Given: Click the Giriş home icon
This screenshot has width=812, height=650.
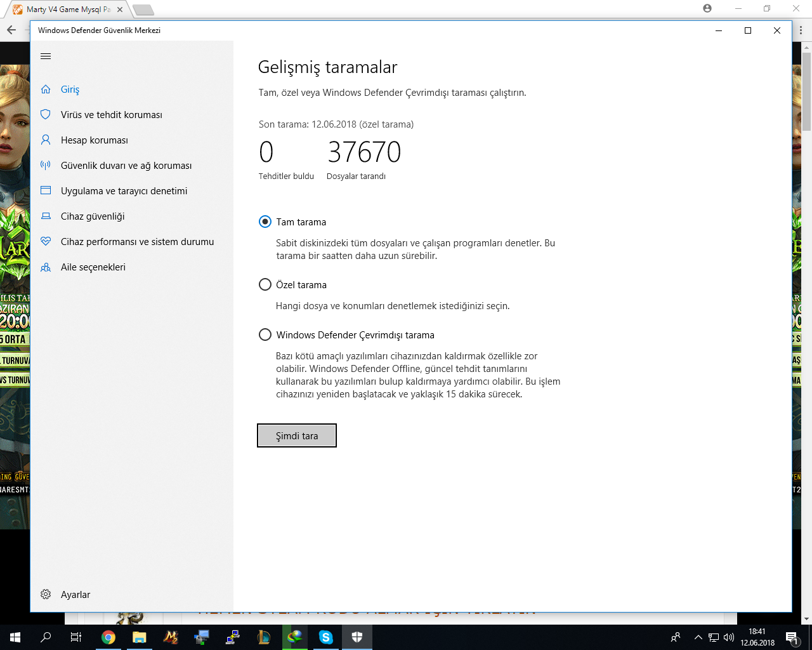Looking at the screenshot, I should pyautogui.click(x=46, y=90).
